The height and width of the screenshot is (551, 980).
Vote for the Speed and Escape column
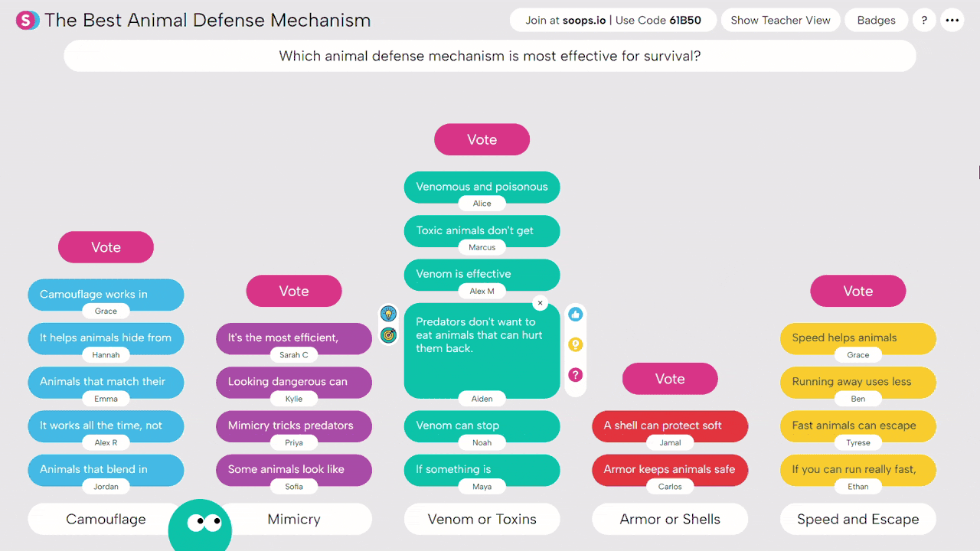pyautogui.click(x=857, y=291)
